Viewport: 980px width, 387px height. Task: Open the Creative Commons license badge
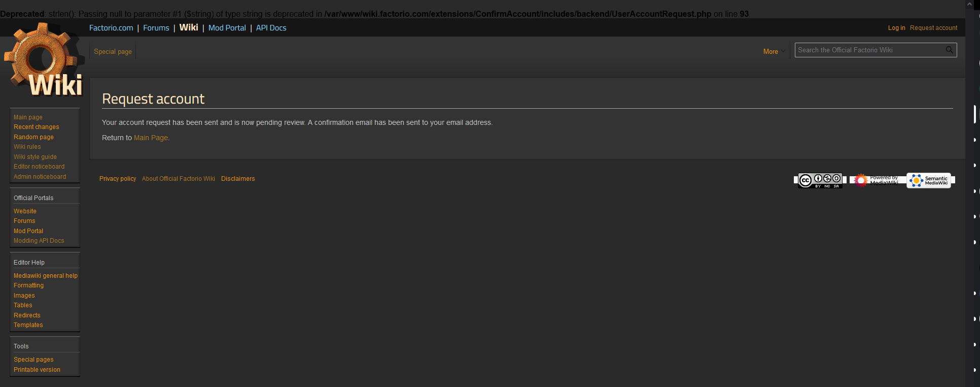tap(820, 180)
